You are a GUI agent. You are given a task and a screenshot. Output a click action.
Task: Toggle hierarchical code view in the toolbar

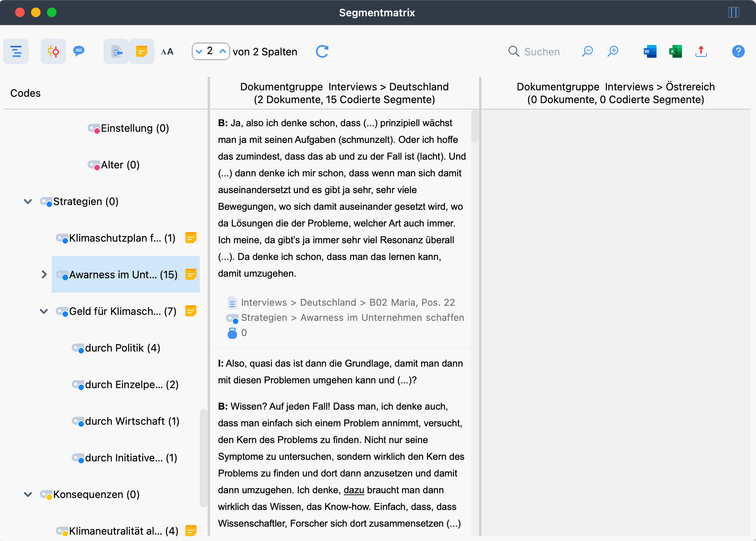point(16,51)
